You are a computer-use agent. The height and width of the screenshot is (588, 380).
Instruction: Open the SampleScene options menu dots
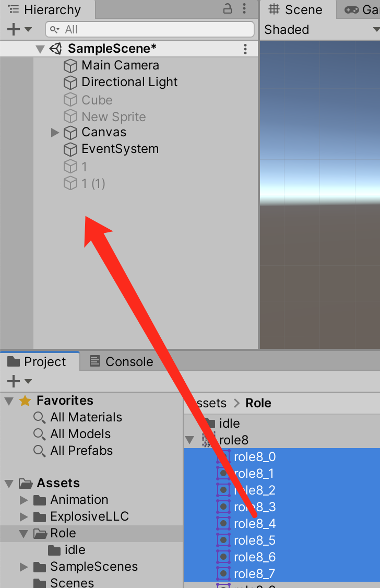coord(245,49)
